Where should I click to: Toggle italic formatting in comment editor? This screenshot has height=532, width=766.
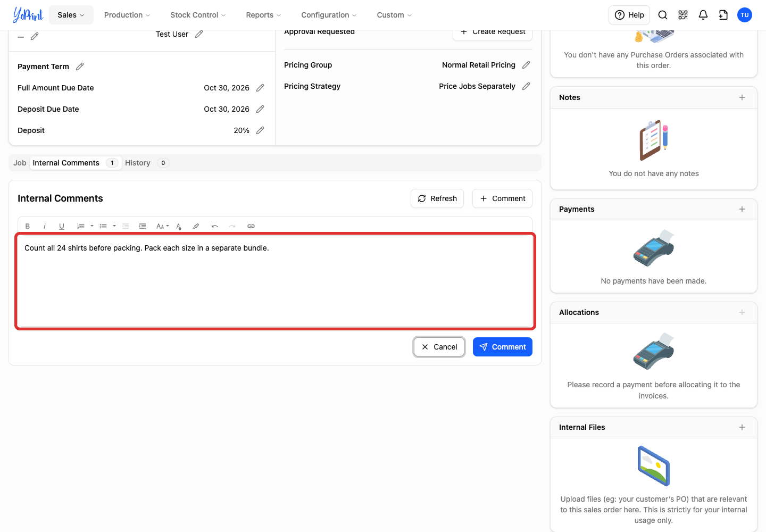[x=45, y=226]
